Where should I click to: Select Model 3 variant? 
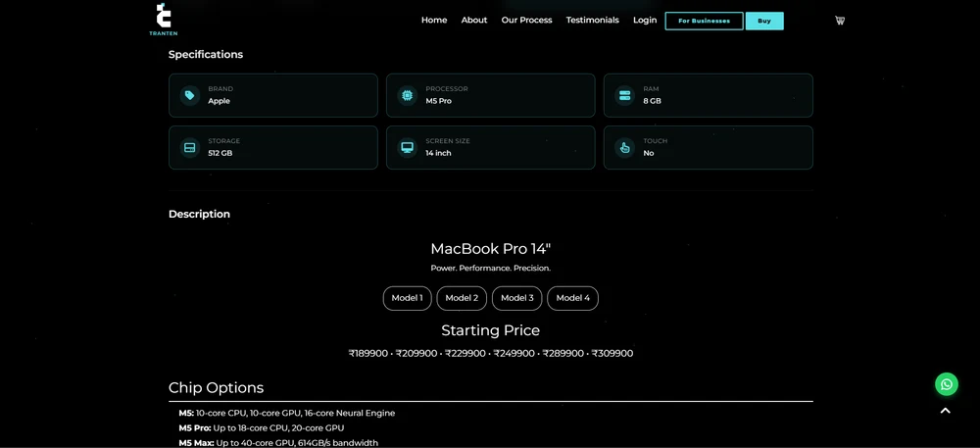pyautogui.click(x=516, y=298)
